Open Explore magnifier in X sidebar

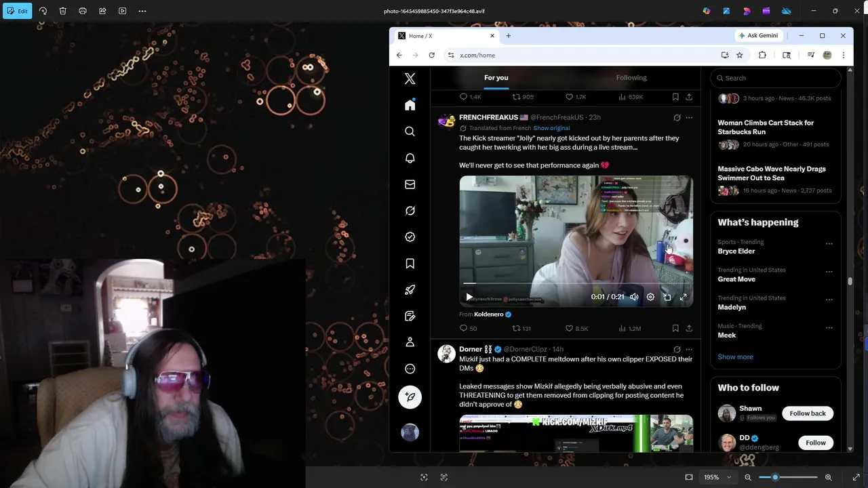[410, 131]
